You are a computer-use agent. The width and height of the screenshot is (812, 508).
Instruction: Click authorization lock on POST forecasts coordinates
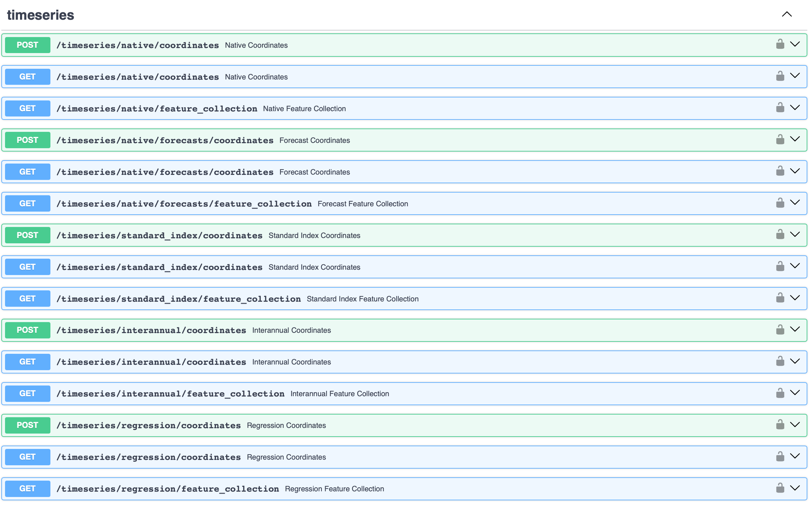780,139
